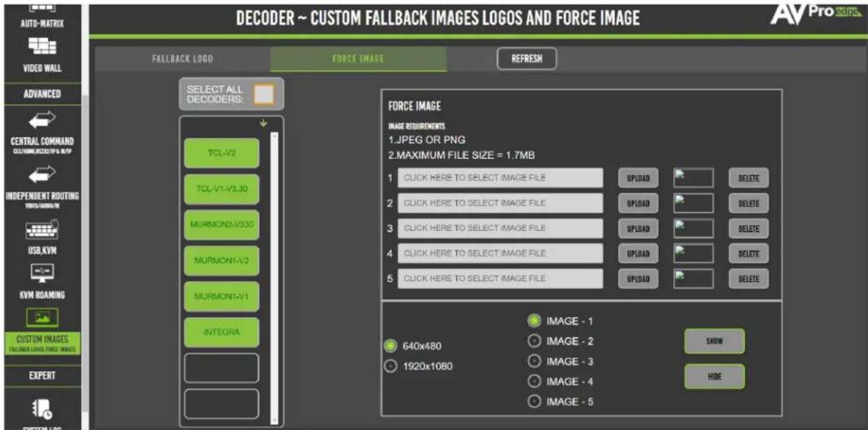This screenshot has width=868, height=430.
Task: Select the MURMON2-V330 decoder
Action: (x=221, y=224)
